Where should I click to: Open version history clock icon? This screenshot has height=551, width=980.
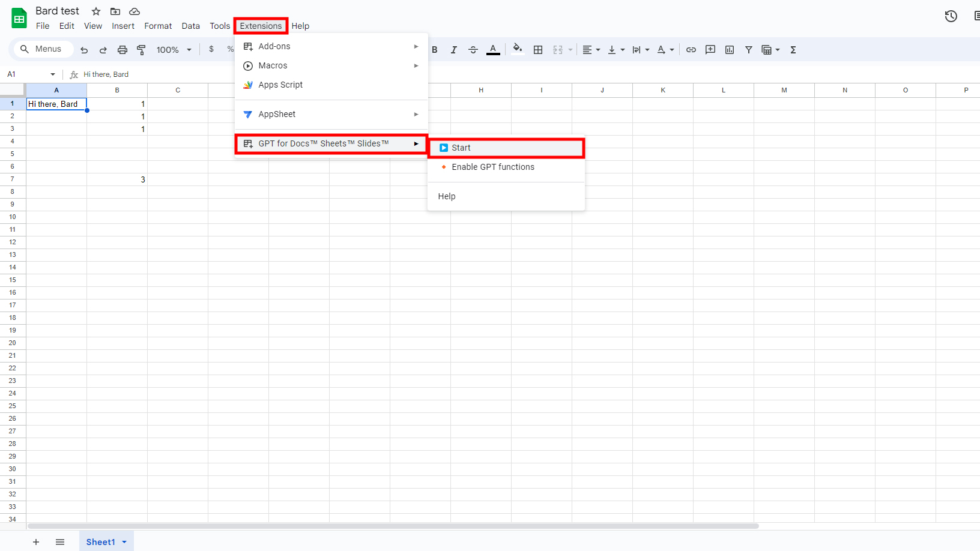(x=951, y=16)
